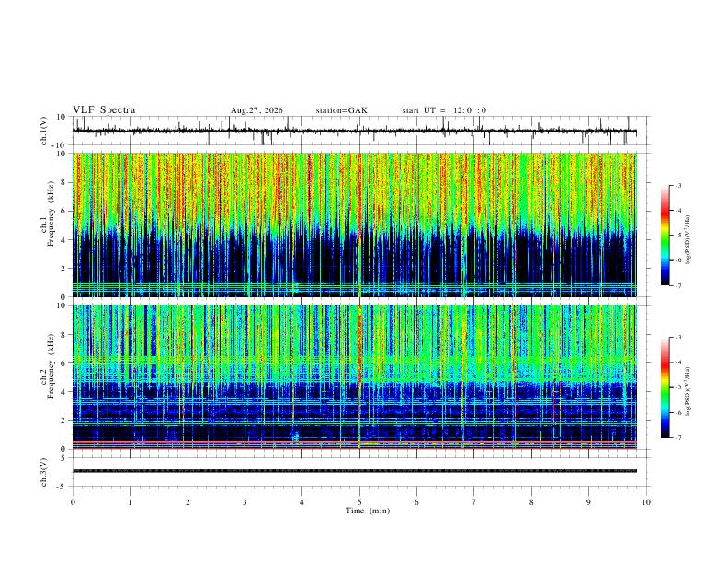The image size is (728, 563).
Task: Click the ch.2 spectrogram color bar
Action: 665,387
